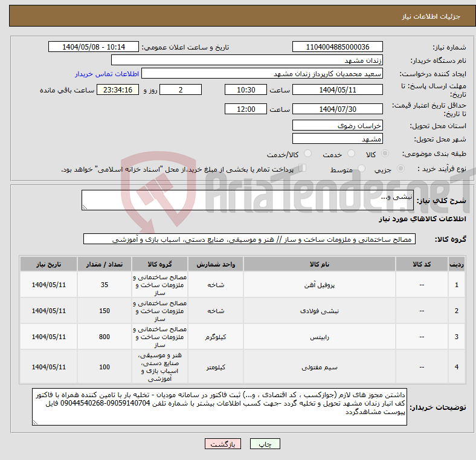Select the رابیتس item name cell
The image size is (476, 460).
click(x=320, y=337)
